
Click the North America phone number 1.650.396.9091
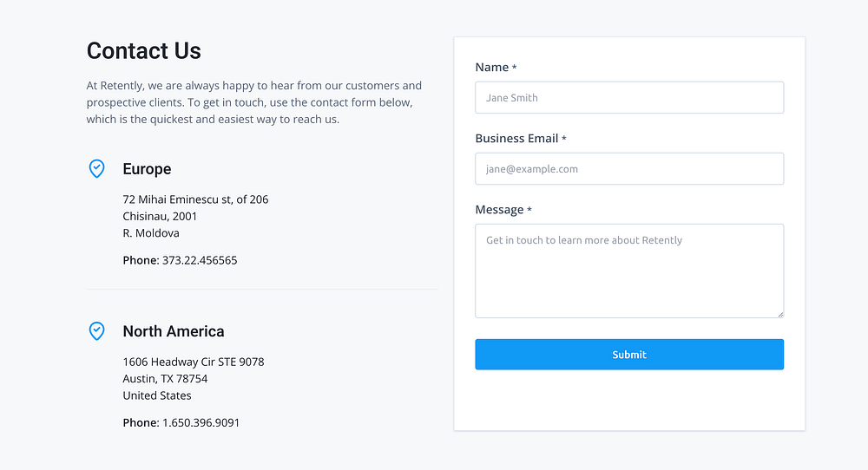[201, 423]
